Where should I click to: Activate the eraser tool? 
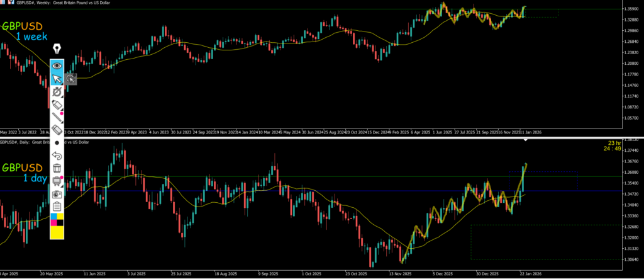(57, 130)
